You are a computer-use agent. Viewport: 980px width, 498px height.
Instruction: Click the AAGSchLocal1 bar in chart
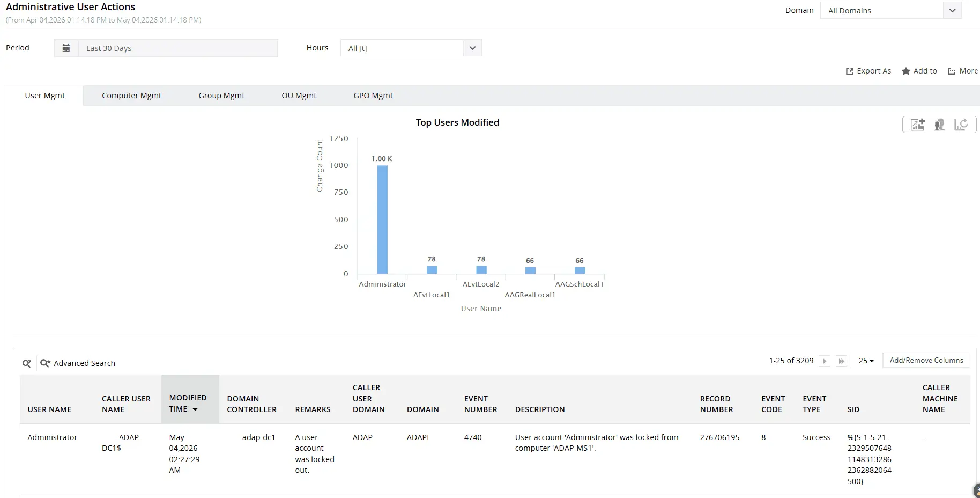point(580,270)
